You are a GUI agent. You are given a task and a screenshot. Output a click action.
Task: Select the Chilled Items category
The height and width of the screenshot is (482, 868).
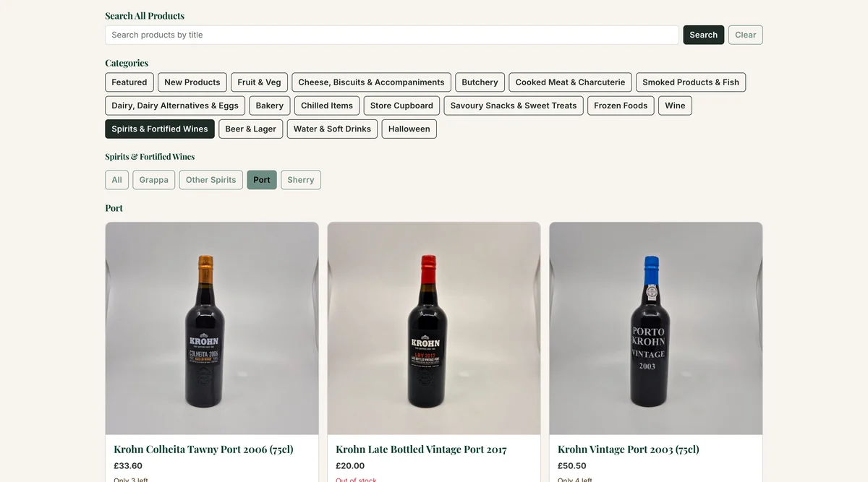327,106
